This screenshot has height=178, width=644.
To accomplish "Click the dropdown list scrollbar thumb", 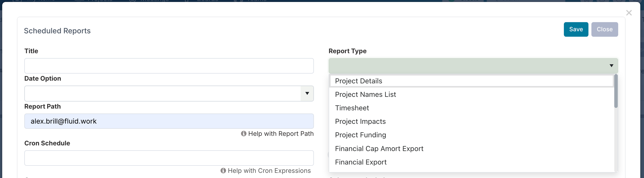I will point(615,91).
